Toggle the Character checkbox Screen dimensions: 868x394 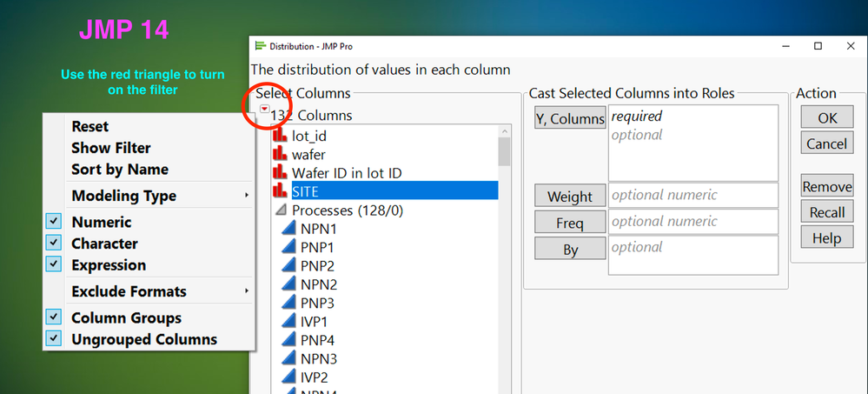point(54,244)
